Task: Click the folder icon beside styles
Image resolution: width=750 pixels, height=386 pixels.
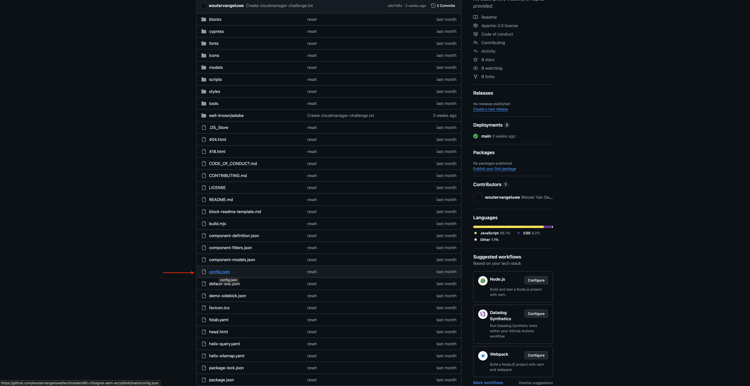Action: (204, 91)
